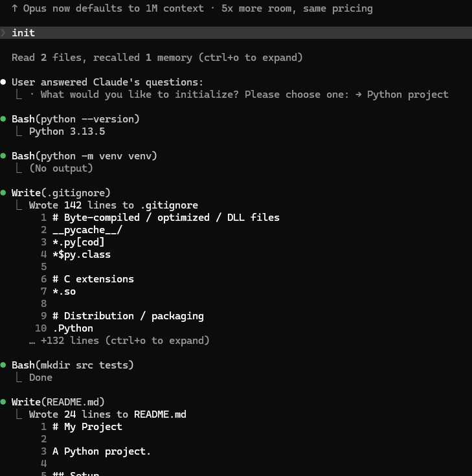472x476 pixels.
Task: Click the init prompt input line
Action: (236, 33)
